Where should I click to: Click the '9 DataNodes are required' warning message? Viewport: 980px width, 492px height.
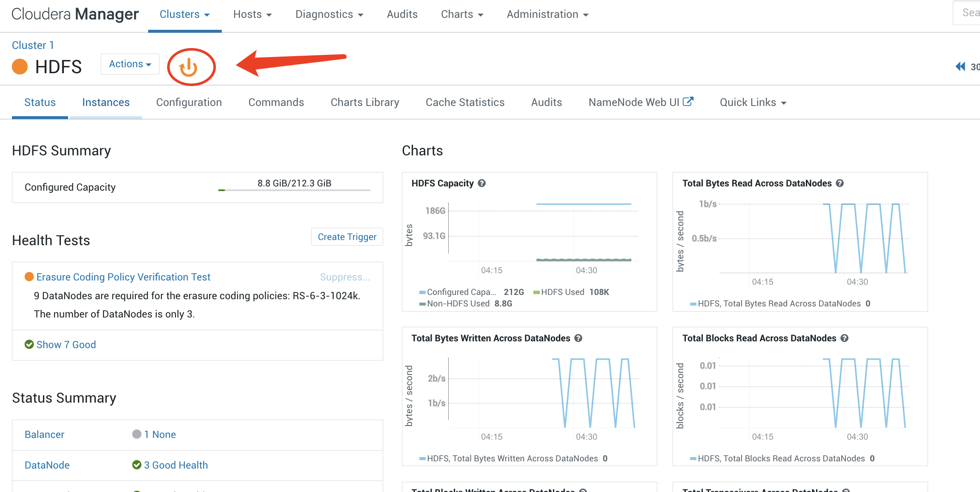pyautogui.click(x=197, y=305)
